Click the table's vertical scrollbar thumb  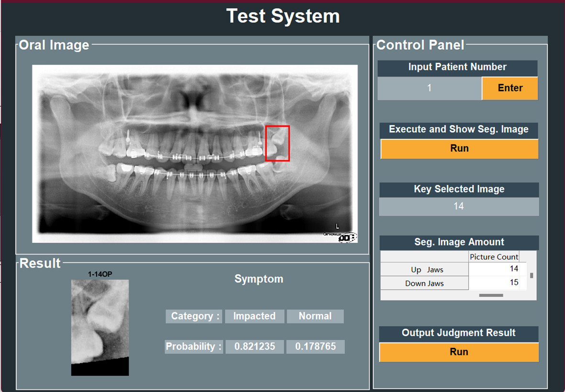[532, 276]
